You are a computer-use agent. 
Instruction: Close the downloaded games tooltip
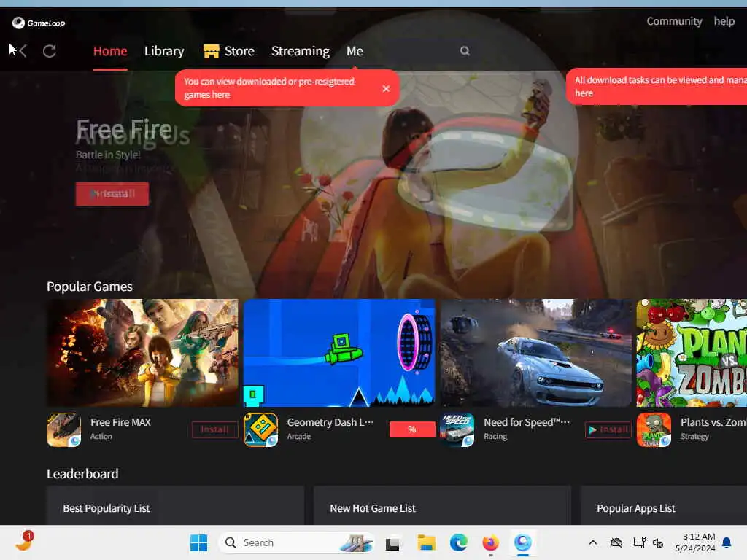click(386, 88)
